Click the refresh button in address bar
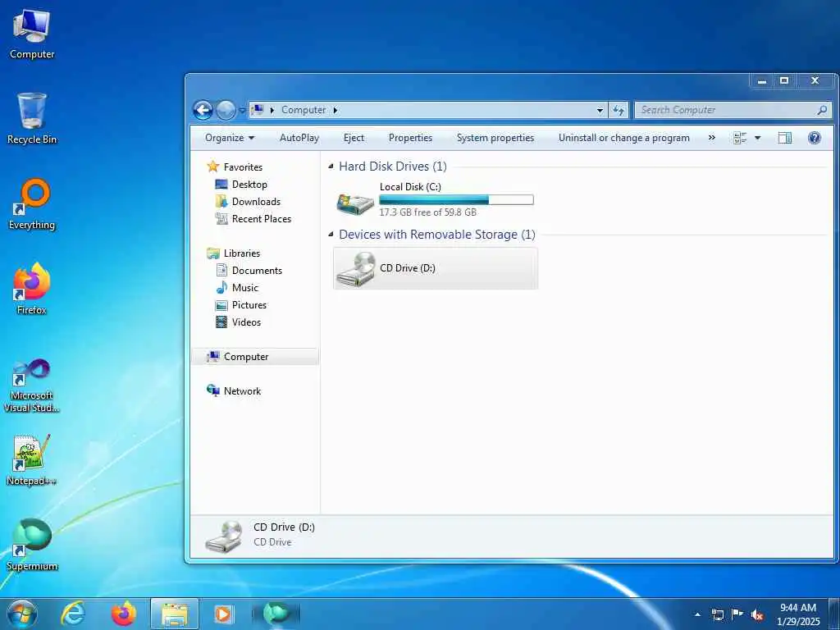Viewport: 840px width, 630px height. coord(619,110)
